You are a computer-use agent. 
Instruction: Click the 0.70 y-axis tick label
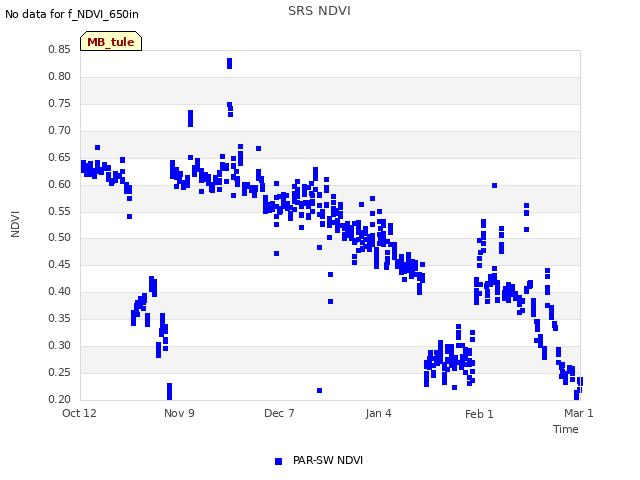pyautogui.click(x=60, y=130)
